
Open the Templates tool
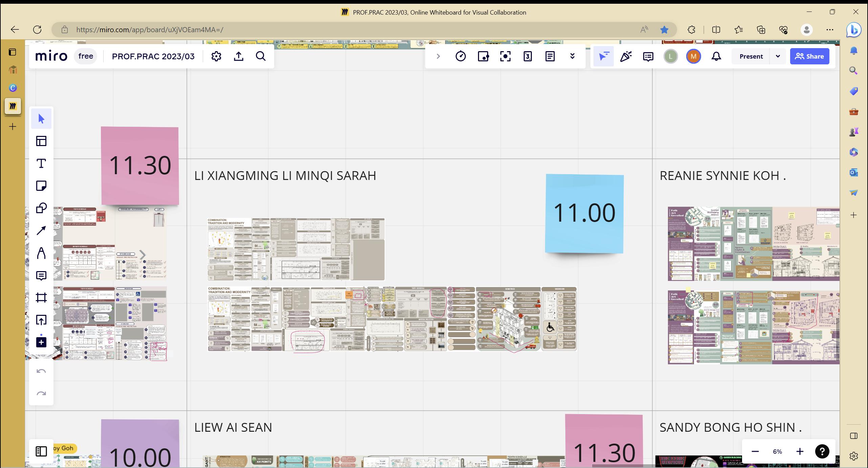coord(41,141)
